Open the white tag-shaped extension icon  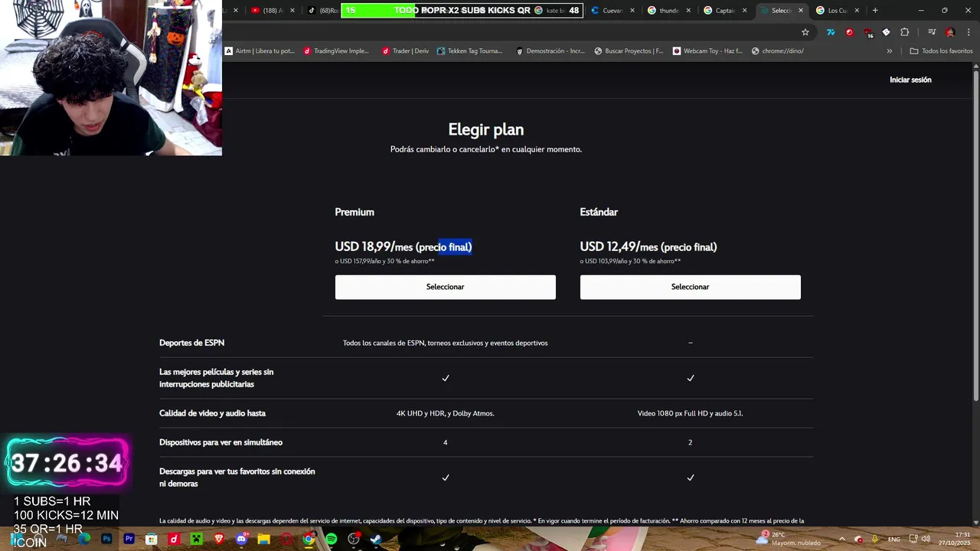click(886, 32)
